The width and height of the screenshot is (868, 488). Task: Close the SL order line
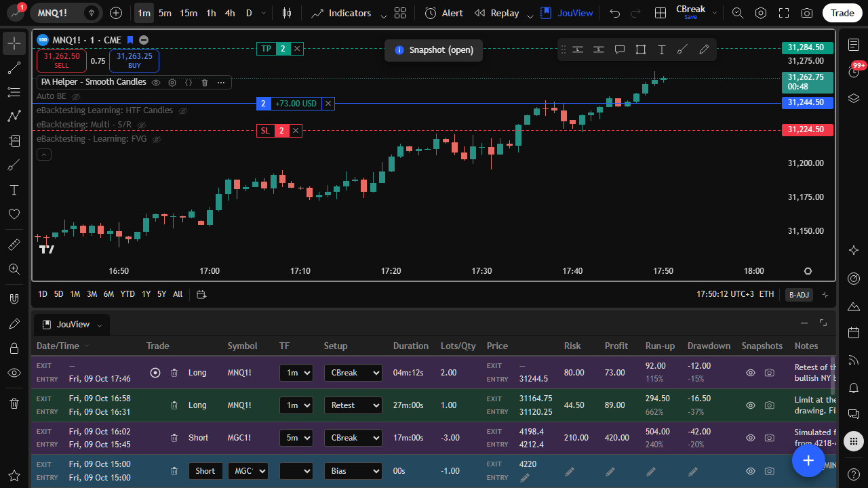(x=296, y=130)
